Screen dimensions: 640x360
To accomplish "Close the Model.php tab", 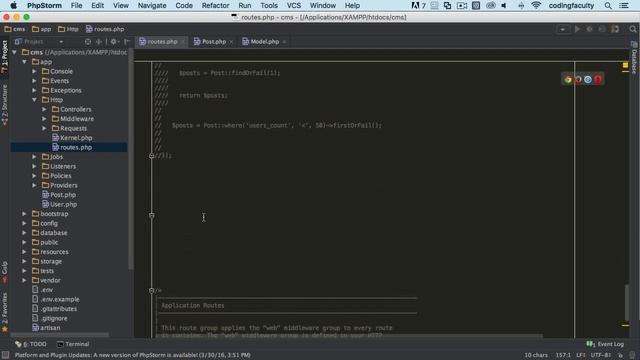I will (x=284, y=42).
